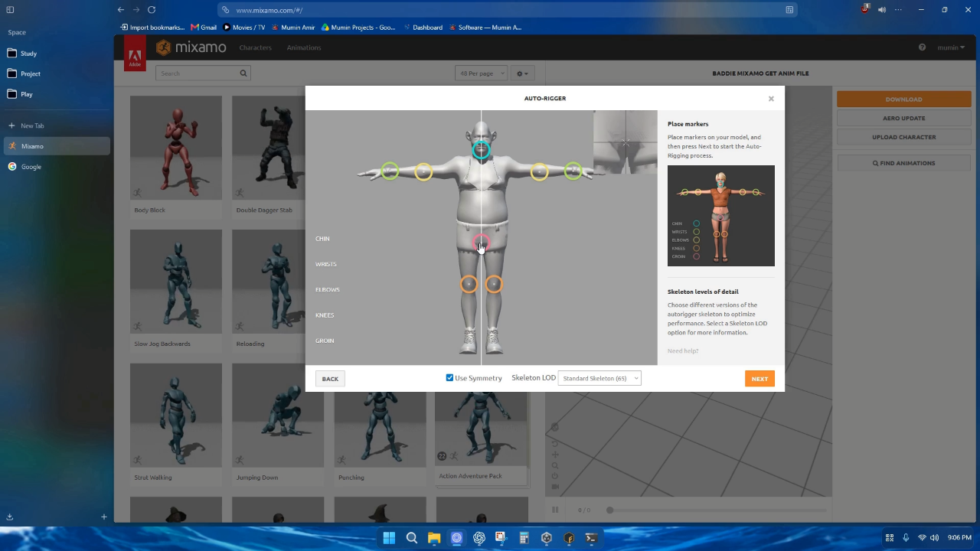Open the 'Need help?' link
Viewport: 980px width, 551px height.
pos(683,350)
